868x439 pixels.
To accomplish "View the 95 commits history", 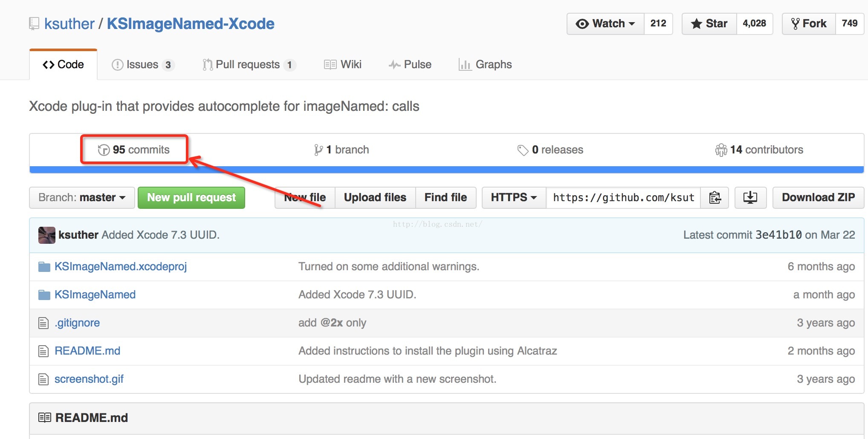I will [134, 150].
